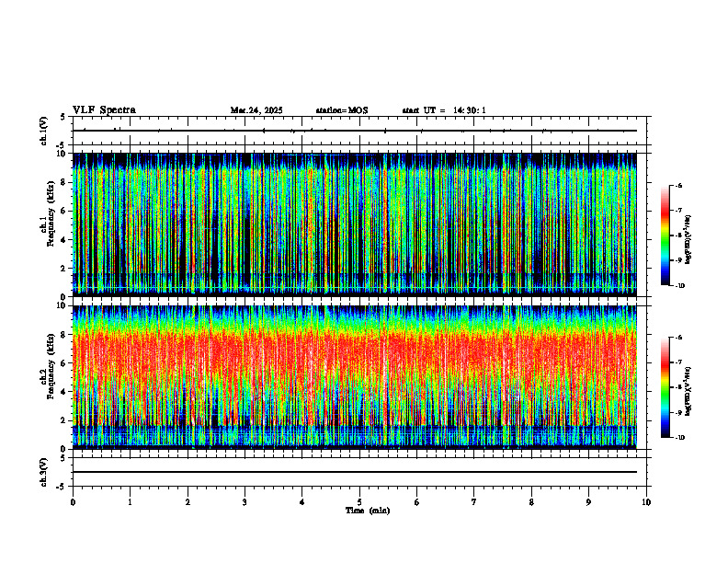
Task: Click time axis tick label "4"
Action: pyautogui.click(x=302, y=502)
